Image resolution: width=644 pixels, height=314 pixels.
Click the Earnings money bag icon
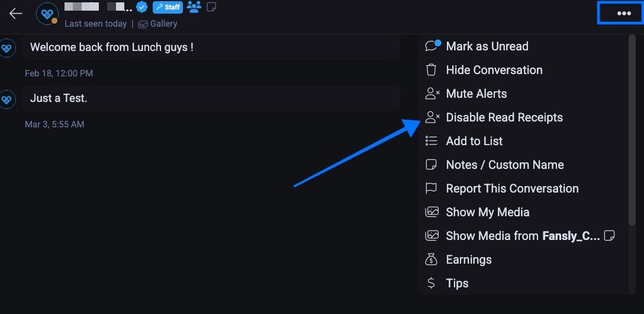point(432,259)
